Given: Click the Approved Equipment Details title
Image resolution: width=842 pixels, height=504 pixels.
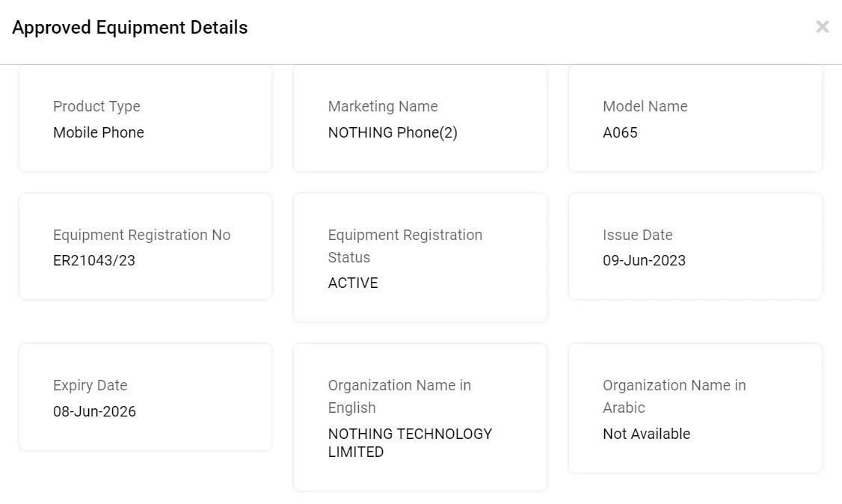Looking at the screenshot, I should coord(129,28).
